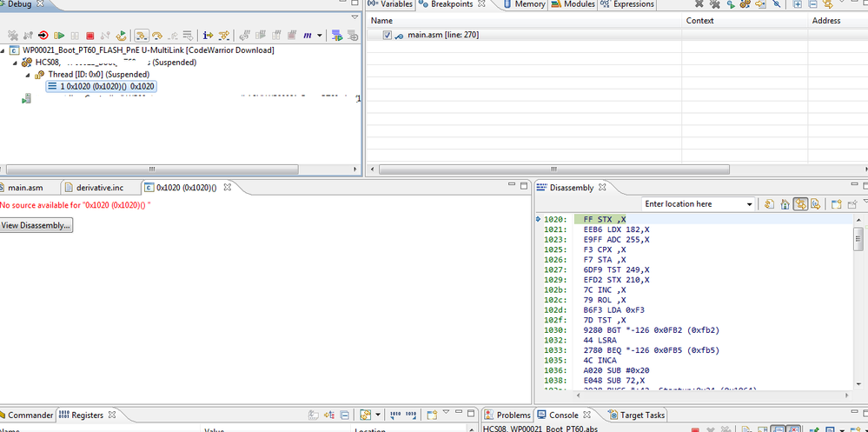Click the Step Over icon

pos(156,36)
